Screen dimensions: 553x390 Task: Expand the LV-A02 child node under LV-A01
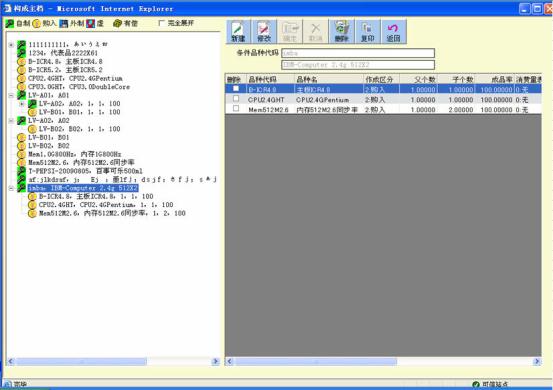click(x=22, y=104)
